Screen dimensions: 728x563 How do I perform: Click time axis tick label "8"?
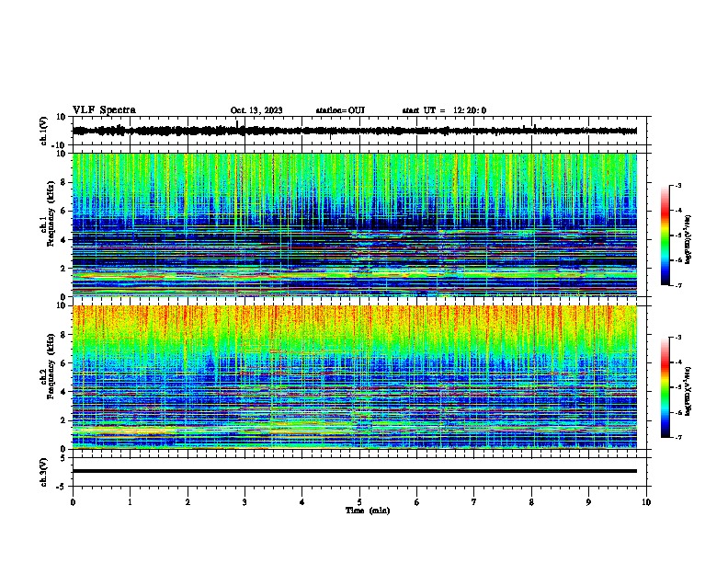531,502
